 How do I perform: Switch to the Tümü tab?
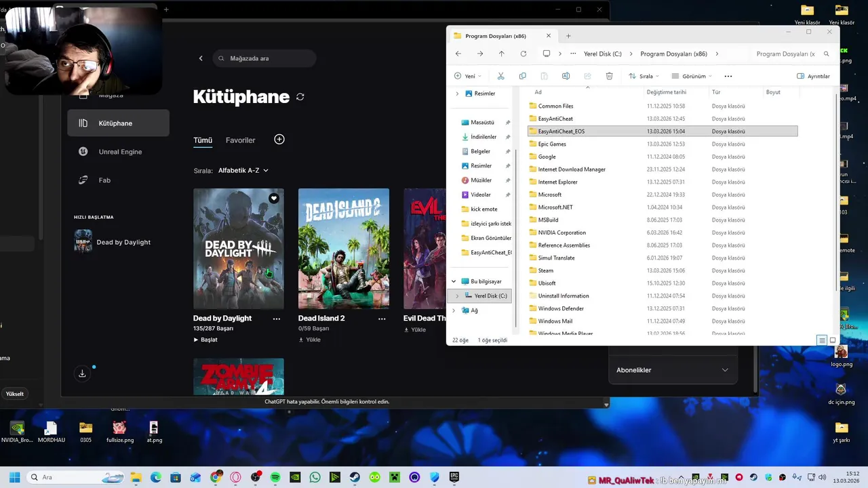[x=203, y=140]
